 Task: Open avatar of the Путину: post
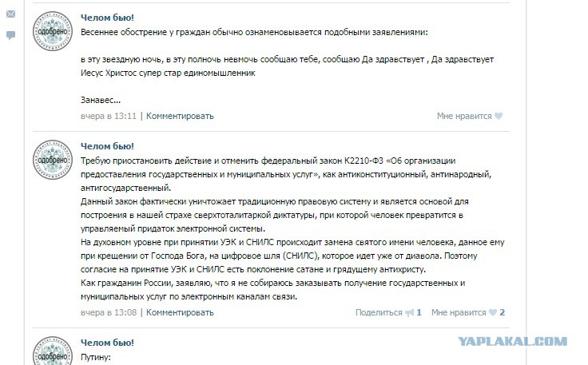click(53, 351)
